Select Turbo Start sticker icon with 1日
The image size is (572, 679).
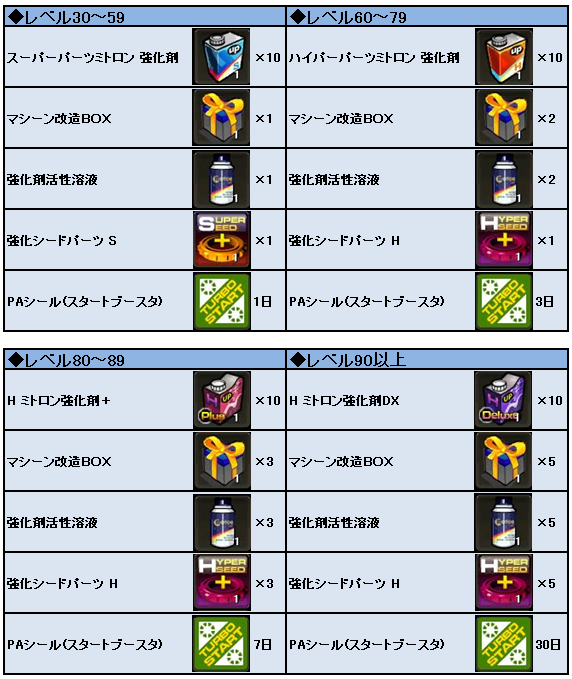point(221,301)
